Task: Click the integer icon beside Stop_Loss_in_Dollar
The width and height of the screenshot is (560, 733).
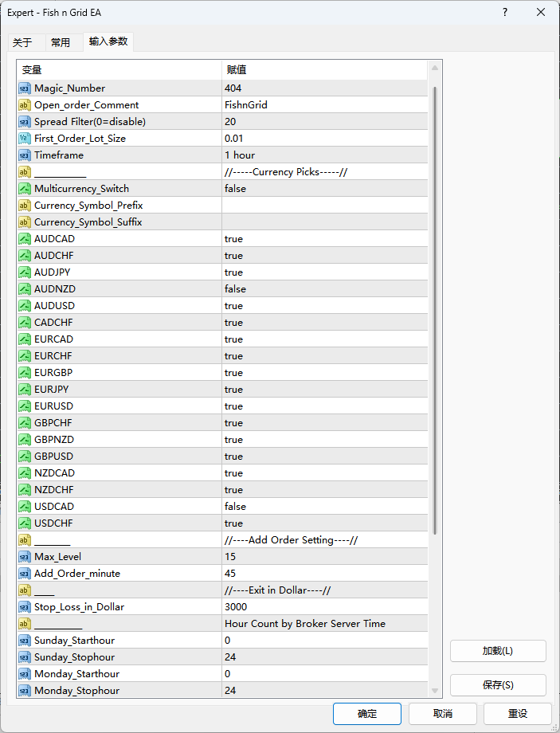Action: pyautogui.click(x=25, y=607)
